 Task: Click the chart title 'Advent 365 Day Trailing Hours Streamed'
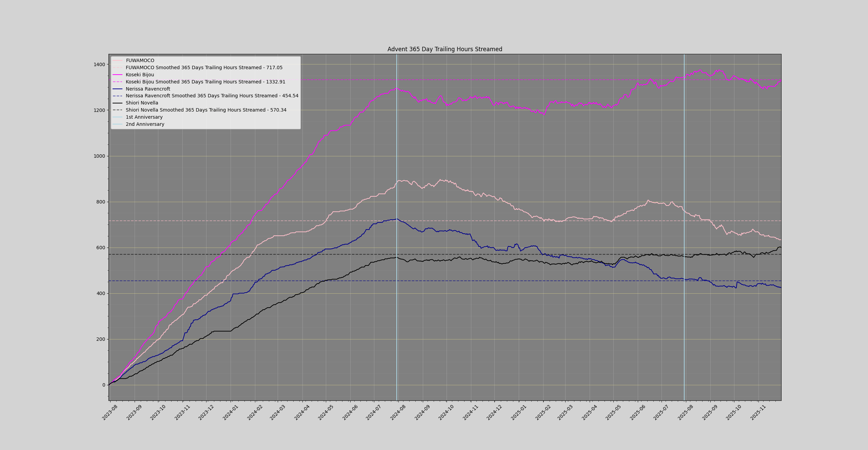tap(445, 49)
